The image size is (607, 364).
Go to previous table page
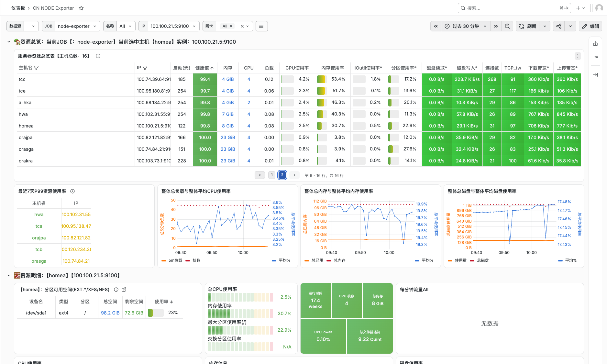[x=260, y=175]
